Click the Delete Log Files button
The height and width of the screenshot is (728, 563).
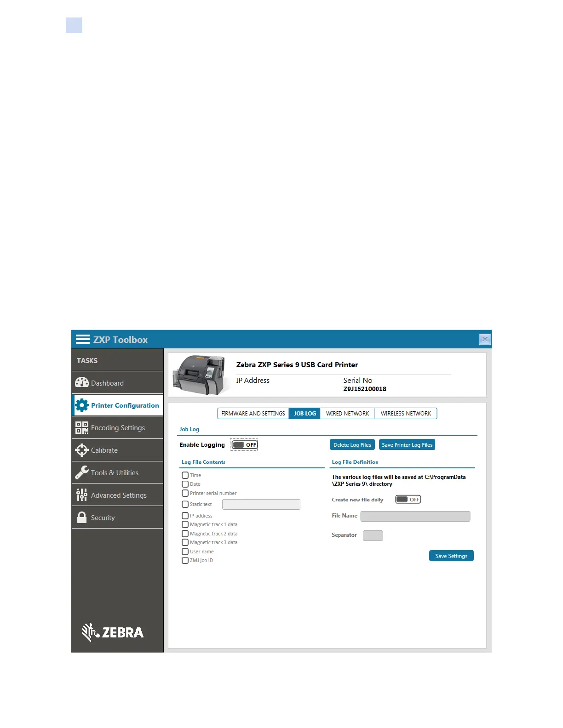[x=352, y=445]
